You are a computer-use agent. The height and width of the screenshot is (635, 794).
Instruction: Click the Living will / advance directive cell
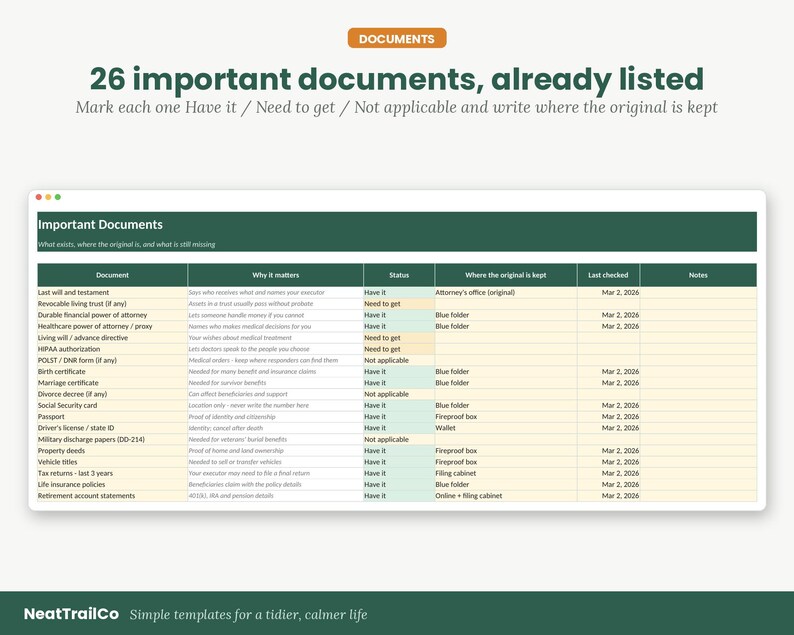click(x=112, y=338)
